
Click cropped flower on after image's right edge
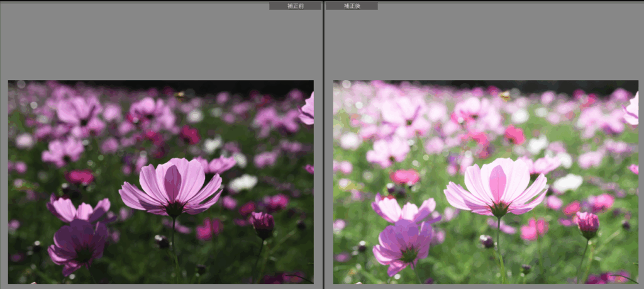pyautogui.click(x=632, y=108)
